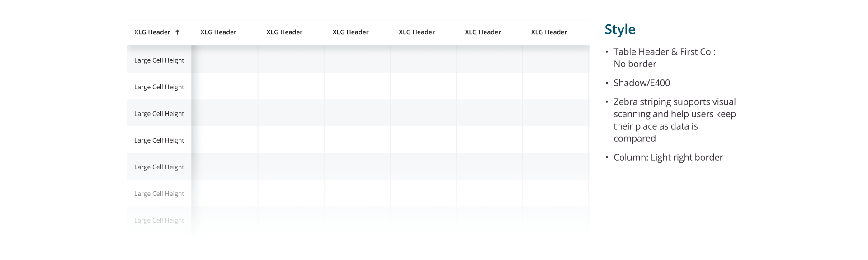
Task: Choose the sixth XLG Header column
Action: pyautogui.click(x=482, y=32)
